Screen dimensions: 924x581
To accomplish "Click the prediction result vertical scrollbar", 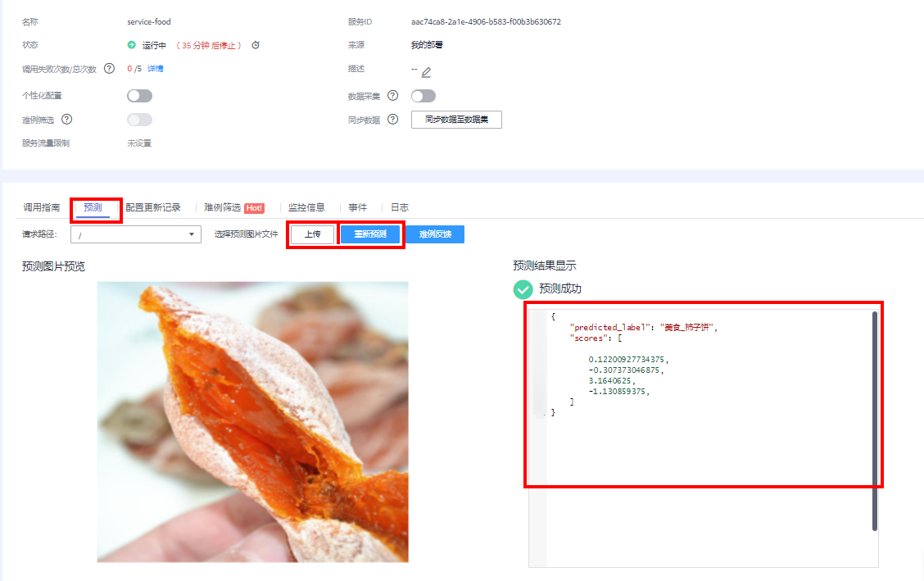I will 874,418.
